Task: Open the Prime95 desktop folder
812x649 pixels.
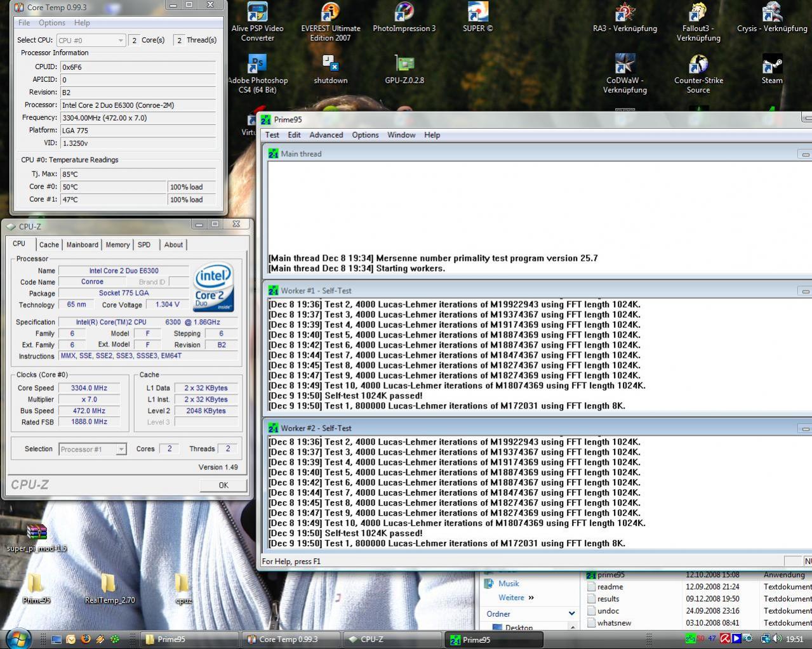Action: pos(36,589)
